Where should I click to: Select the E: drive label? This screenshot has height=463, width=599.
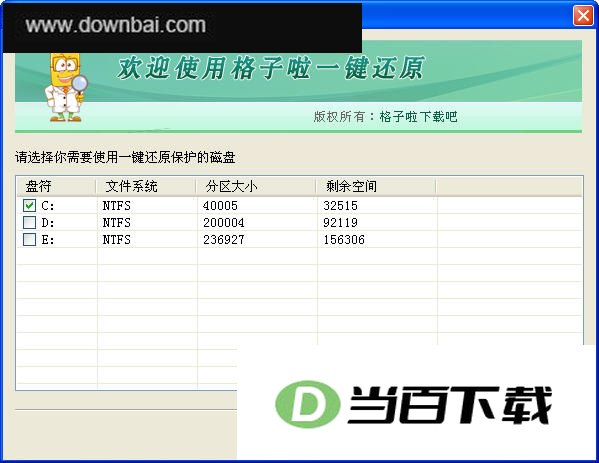tap(48, 240)
